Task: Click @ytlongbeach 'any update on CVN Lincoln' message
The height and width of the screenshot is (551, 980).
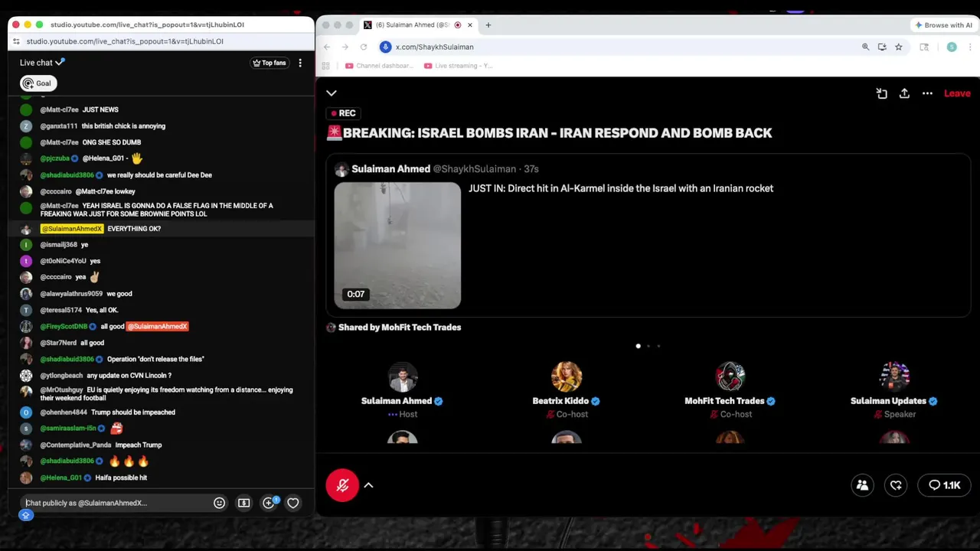Action: [x=161, y=376]
